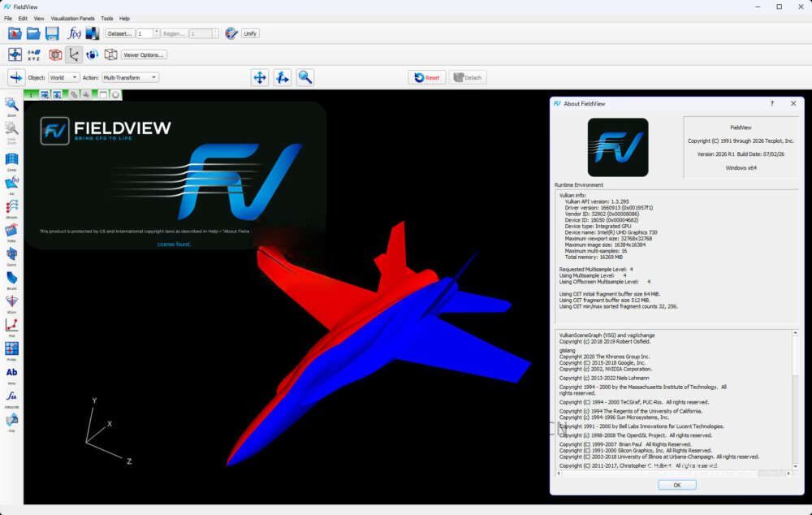Image resolution: width=812 pixels, height=515 pixels.
Task: Click the palette icon next to Unify
Action: pyautogui.click(x=231, y=33)
